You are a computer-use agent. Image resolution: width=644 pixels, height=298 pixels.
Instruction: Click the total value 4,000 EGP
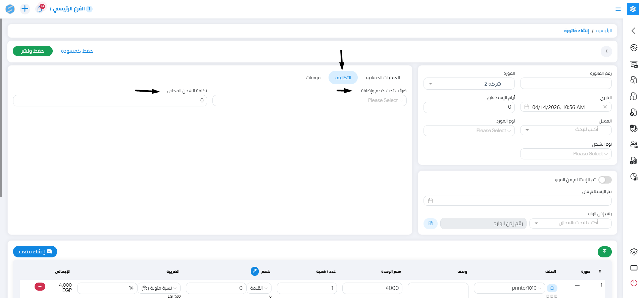point(65,287)
